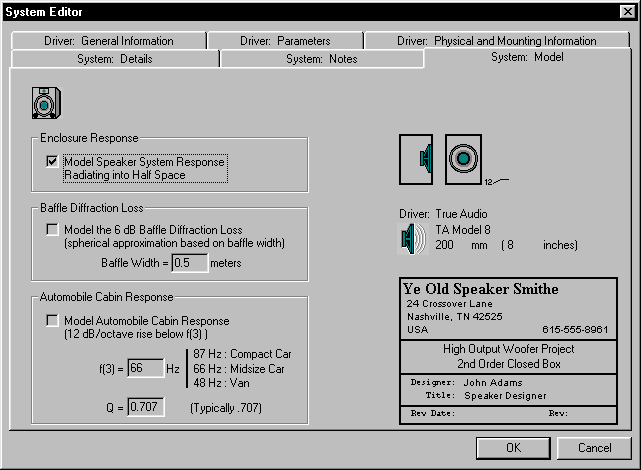Click the 'Baffle Diffraction Loss' group label

92,208
